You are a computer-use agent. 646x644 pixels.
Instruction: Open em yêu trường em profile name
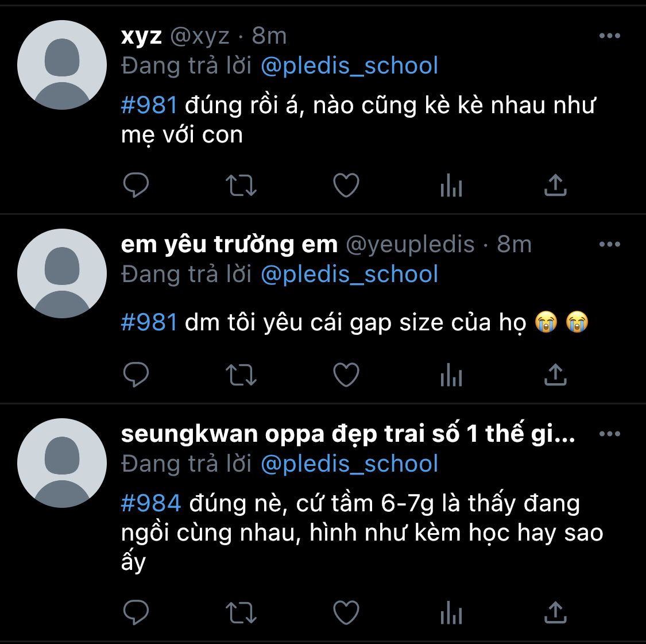229,244
